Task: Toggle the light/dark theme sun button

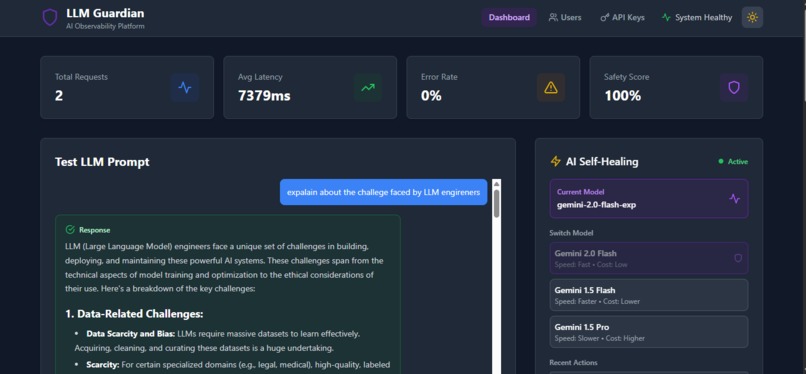Action: point(752,17)
